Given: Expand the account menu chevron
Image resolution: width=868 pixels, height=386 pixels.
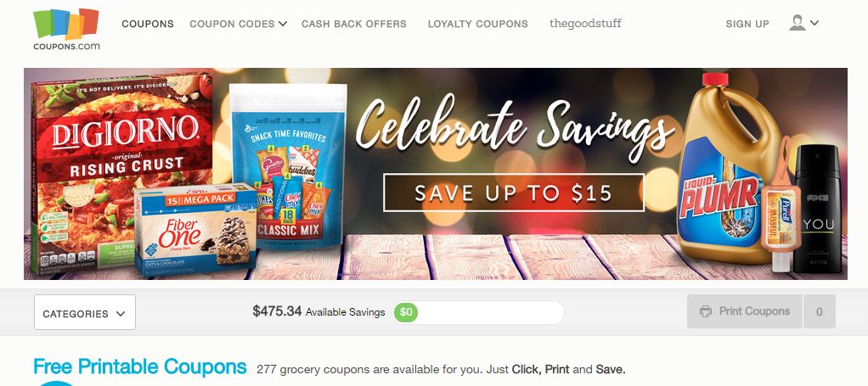Looking at the screenshot, I should [814, 23].
